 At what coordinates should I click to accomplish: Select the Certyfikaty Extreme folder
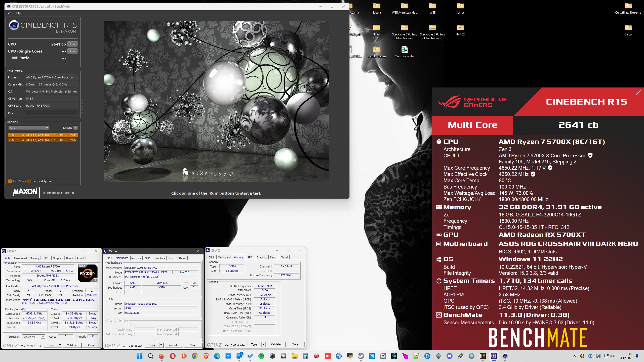click(x=628, y=8)
